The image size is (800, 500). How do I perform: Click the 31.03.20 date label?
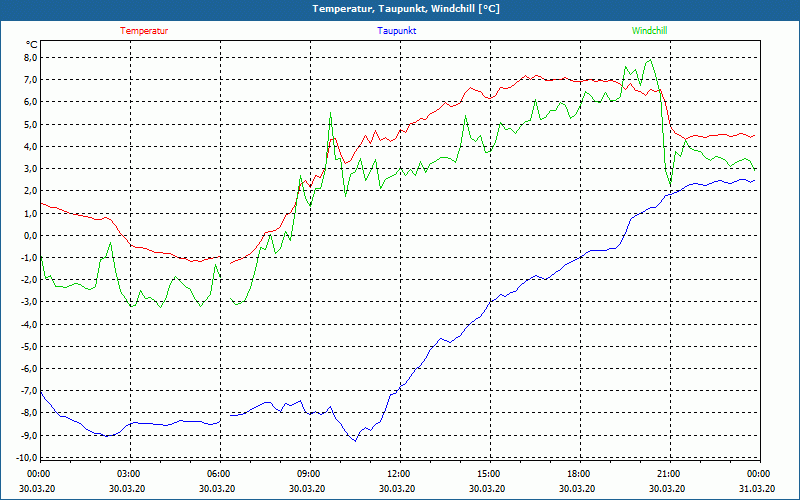click(x=757, y=488)
